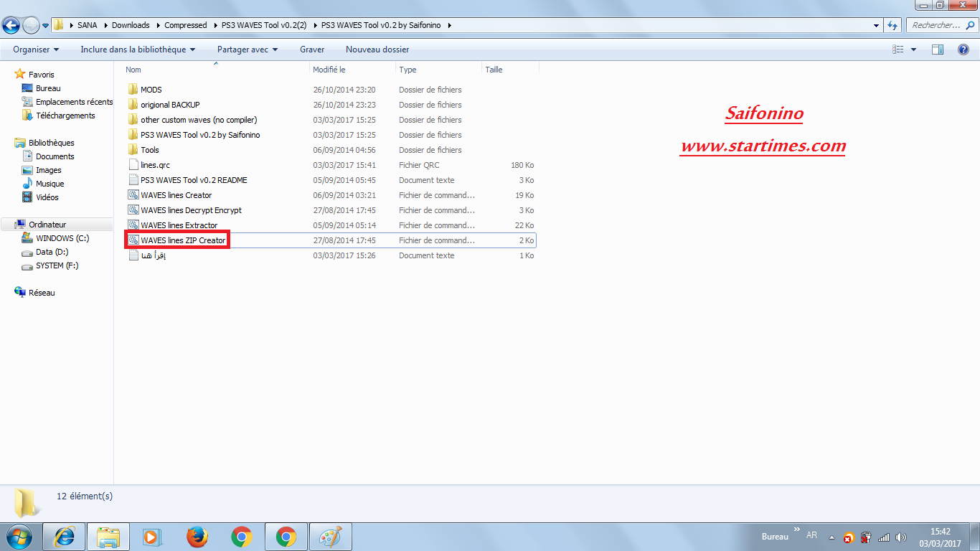Navigate to SANA in the breadcrumb
980x551 pixels.
click(x=88, y=25)
